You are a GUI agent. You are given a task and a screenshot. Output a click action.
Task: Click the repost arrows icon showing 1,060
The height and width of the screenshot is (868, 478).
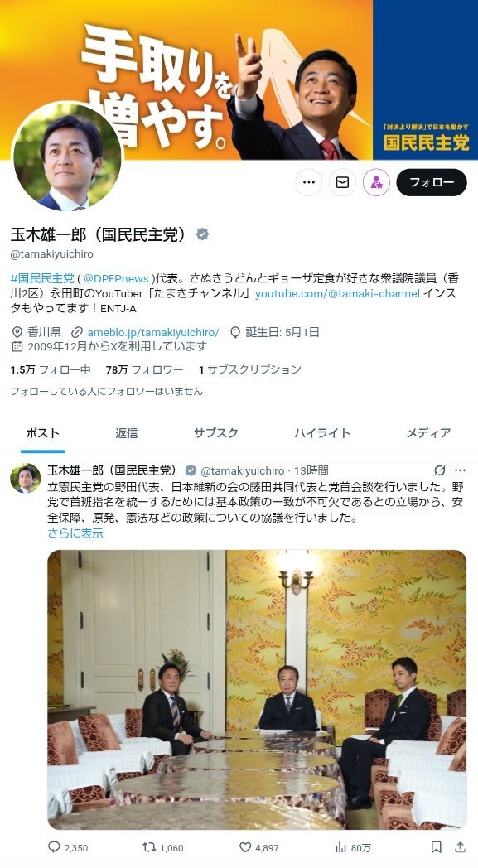149,847
